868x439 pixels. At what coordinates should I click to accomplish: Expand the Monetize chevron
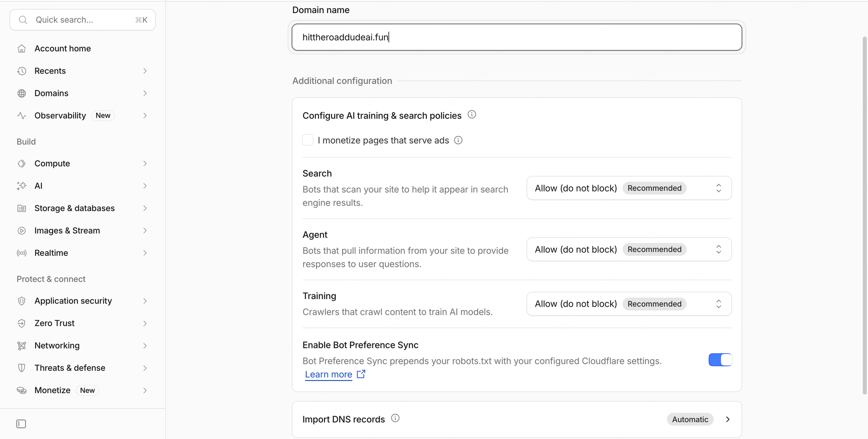pyautogui.click(x=145, y=390)
